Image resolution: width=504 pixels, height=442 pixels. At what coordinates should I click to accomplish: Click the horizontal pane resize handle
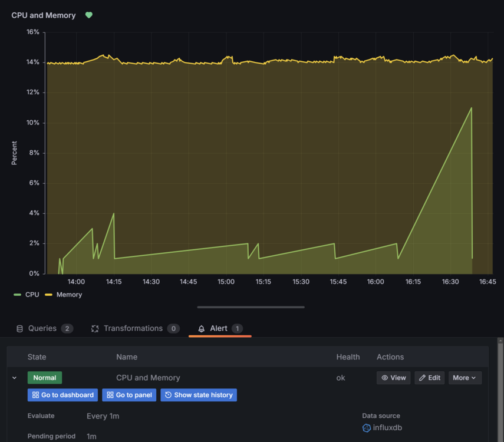(251, 307)
